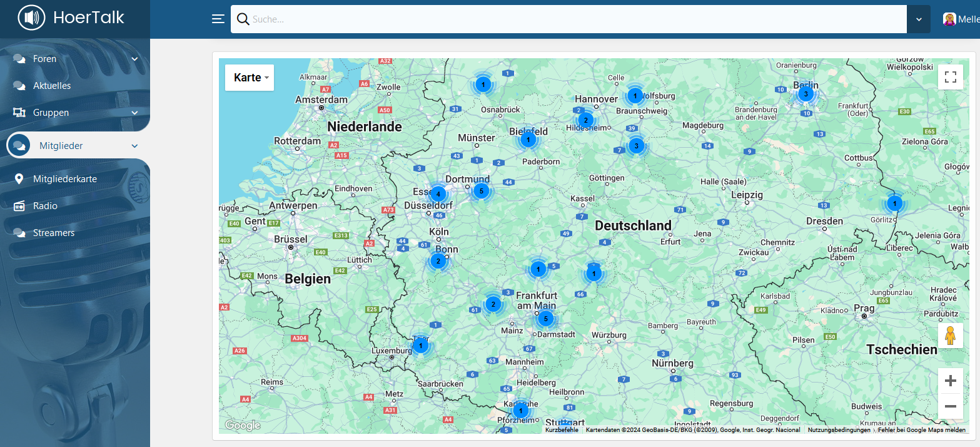Image resolution: width=980 pixels, height=447 pixels.
Task: Expand the Gruppen submenu chevron
Action: point(134,113)
